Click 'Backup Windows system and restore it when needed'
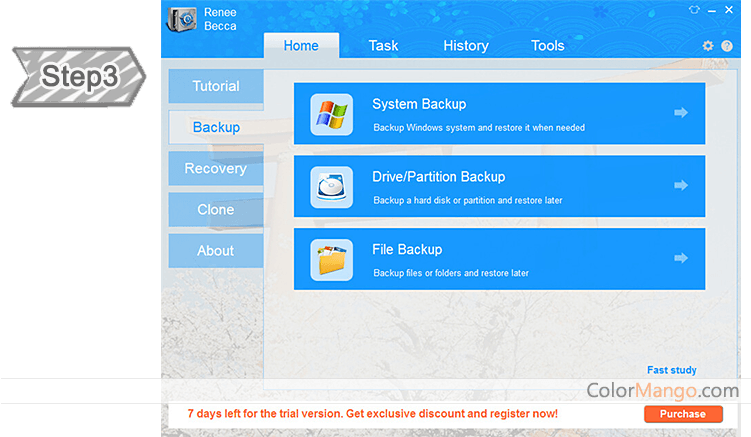This screenshot has width=751, height=437. (x=479, y=127)
